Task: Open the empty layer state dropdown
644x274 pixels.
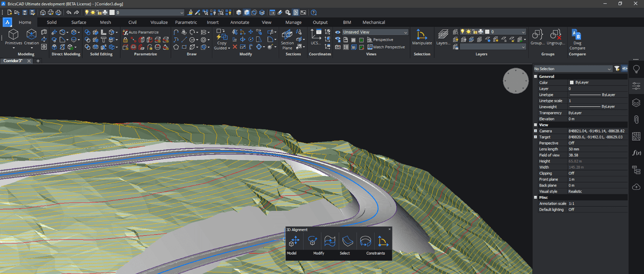Action: (493, 47)
